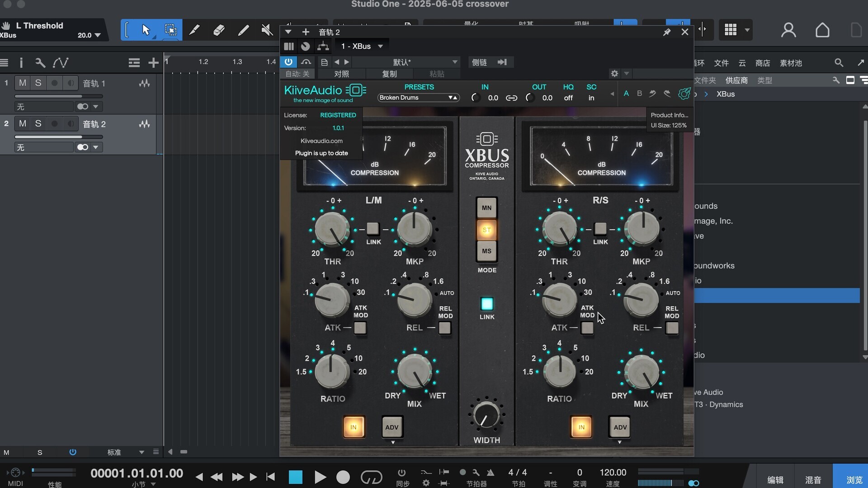This screenshot has width=868, height=488.
Task: Open the Studio One Start page home icon
Action: pos(822,30)
